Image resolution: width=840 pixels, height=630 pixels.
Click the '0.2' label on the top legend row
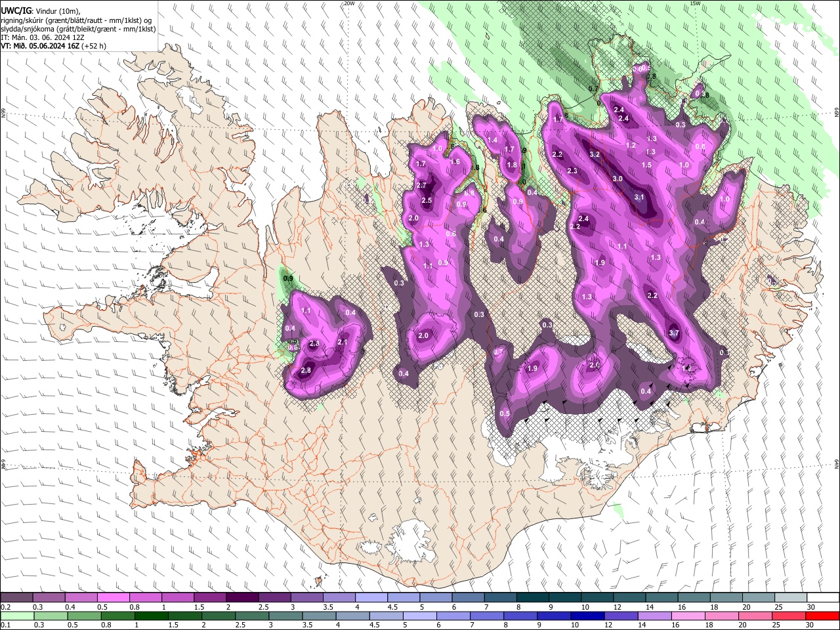[6, 607]
